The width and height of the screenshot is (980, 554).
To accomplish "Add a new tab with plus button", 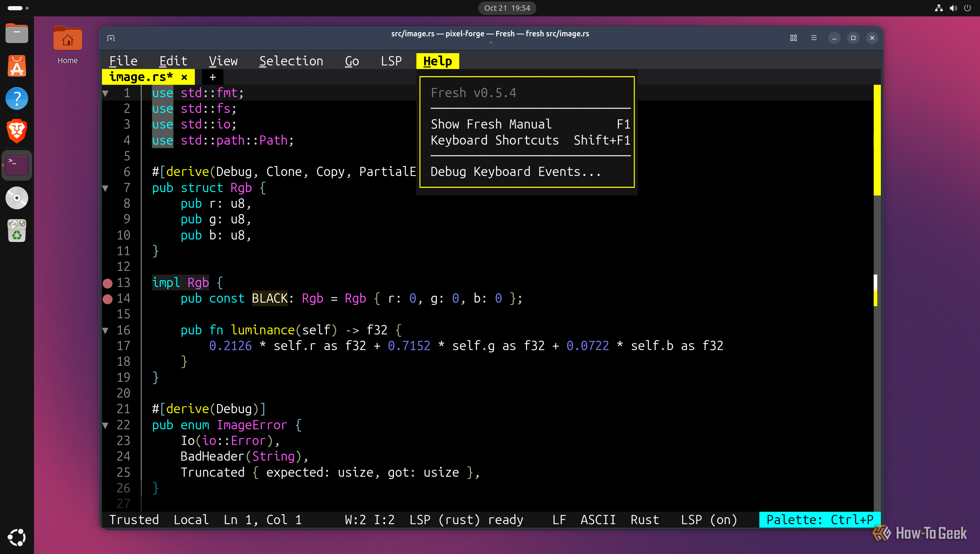I will [x=212, y=77].
